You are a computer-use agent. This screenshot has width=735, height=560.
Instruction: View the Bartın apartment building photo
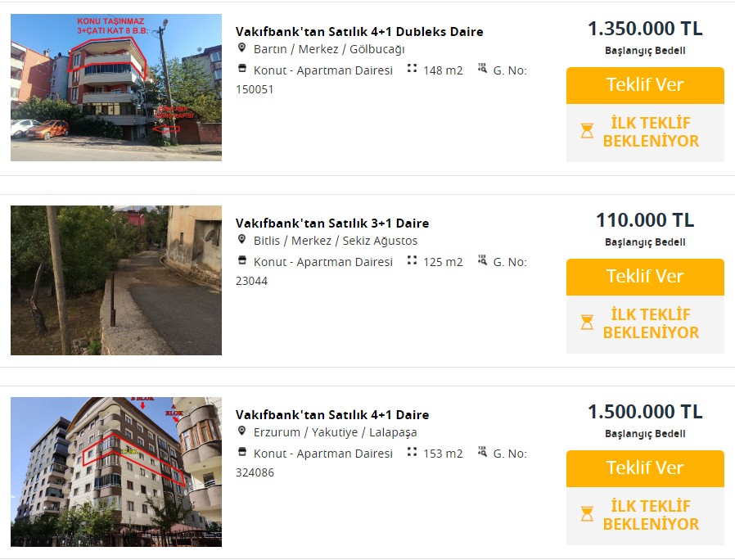pos(116,88)
